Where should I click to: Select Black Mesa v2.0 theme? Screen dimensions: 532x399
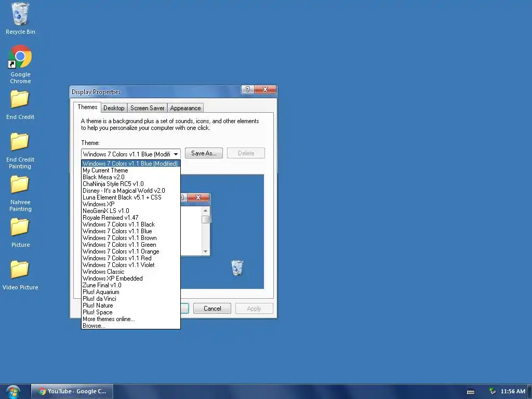pos(130,177)
